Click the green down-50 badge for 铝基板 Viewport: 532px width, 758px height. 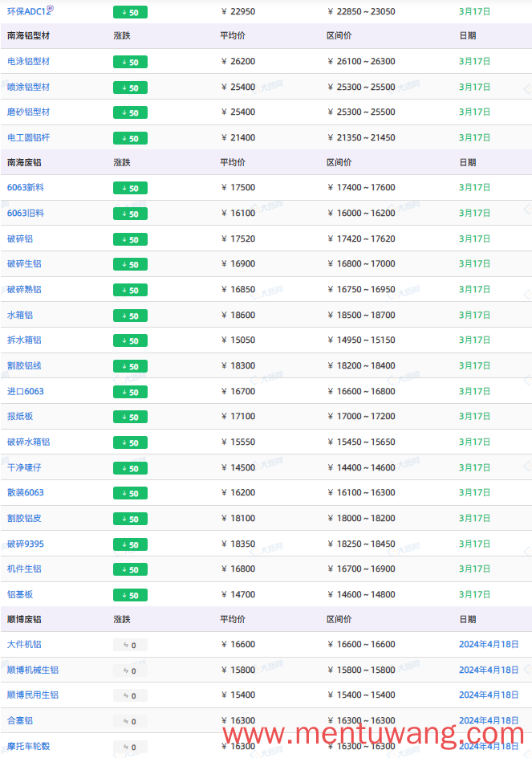coord(131,596)
